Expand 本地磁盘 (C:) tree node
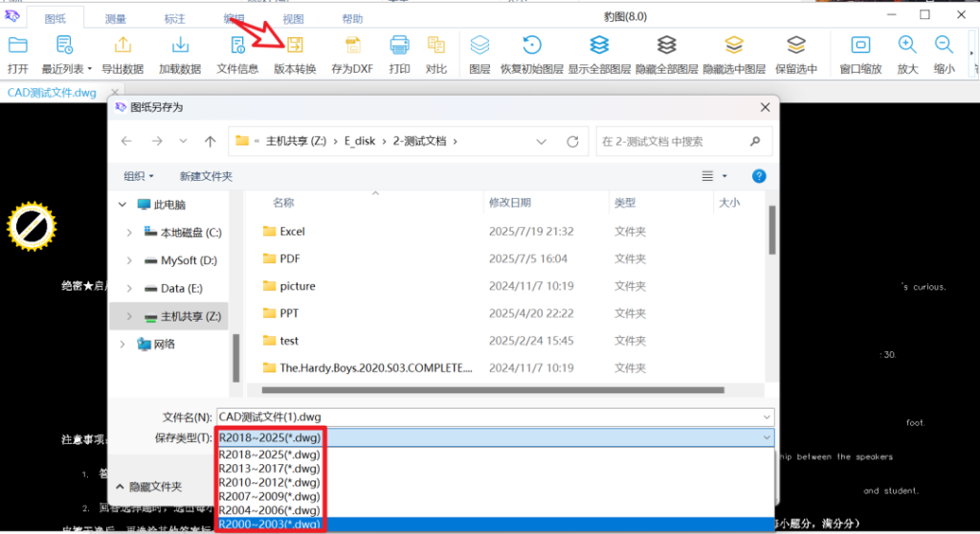Viewport: 980px width, 534px height. click(129, 233)
